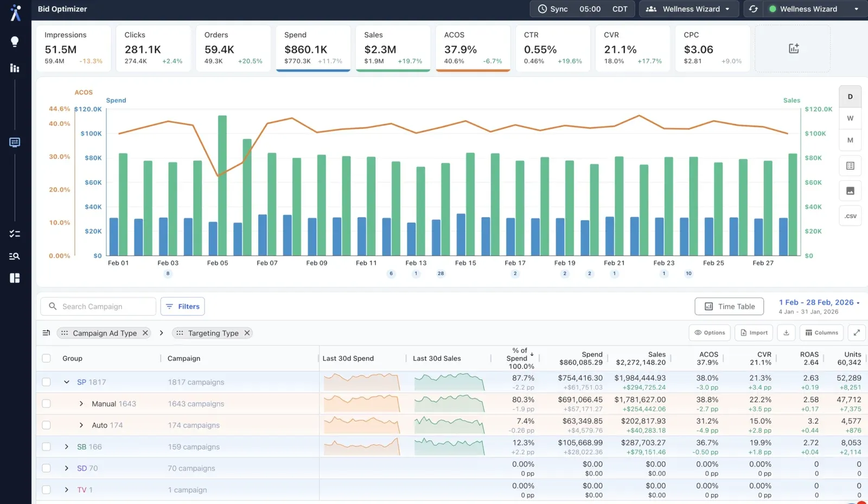
Task: Check the SD 70 row checkbox
Action: (x=46, y=468)
